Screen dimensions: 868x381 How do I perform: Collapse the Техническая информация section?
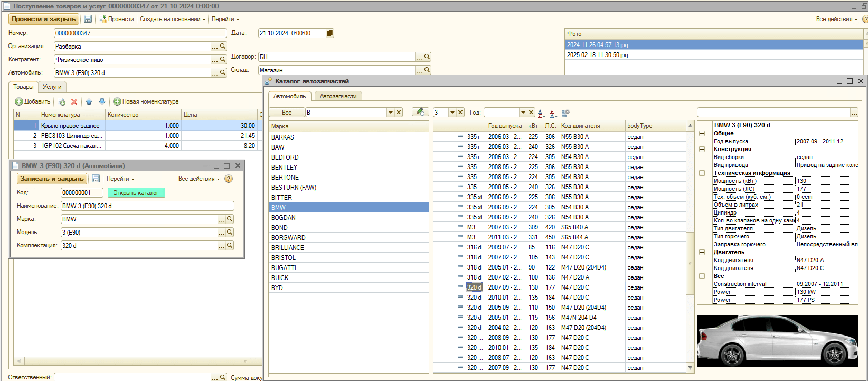[702, 173]
